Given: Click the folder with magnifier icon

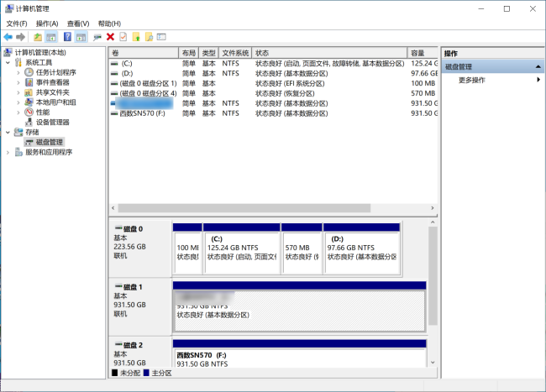Looking at the screenshot, I should pyautogui.click(x=149, y=37).
